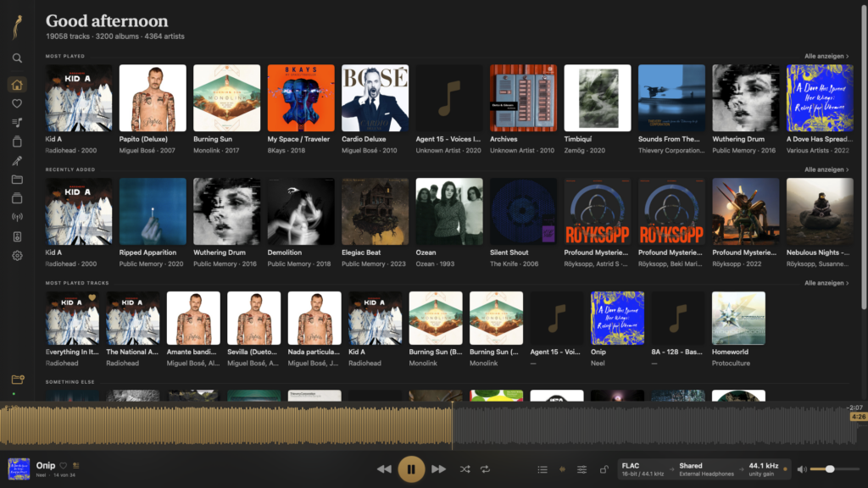
Task: Click 44.1 kHz unity gain indicator
Action: coord(764,469)
